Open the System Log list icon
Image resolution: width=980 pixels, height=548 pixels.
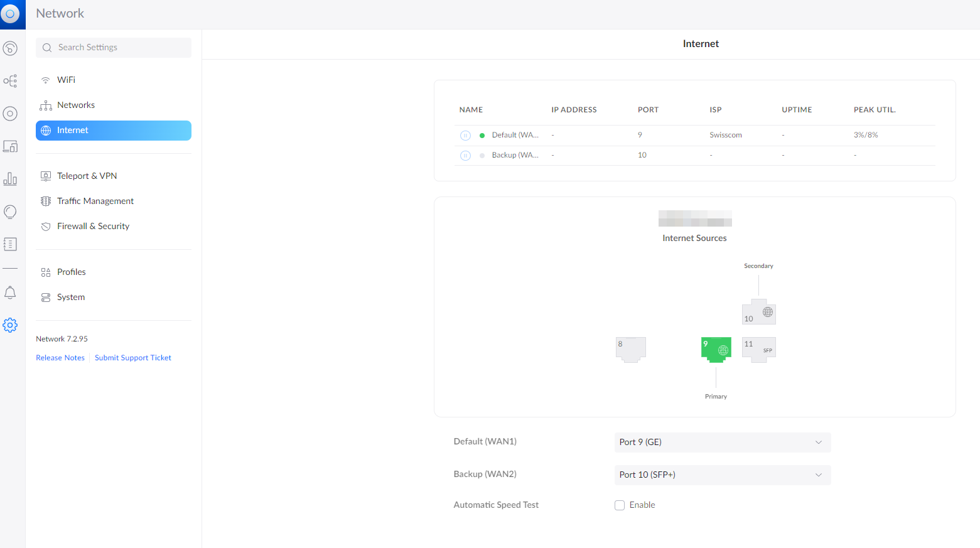pos(10,244)
